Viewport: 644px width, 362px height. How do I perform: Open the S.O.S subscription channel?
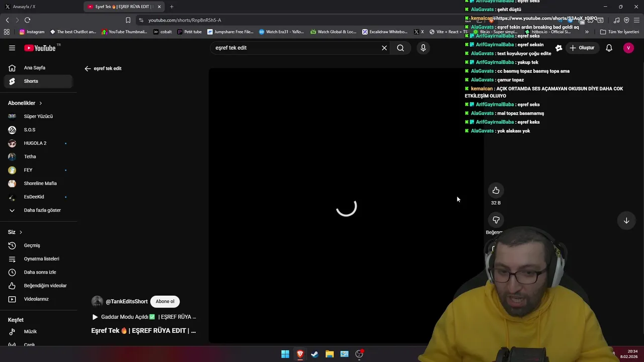click(38, 130)
